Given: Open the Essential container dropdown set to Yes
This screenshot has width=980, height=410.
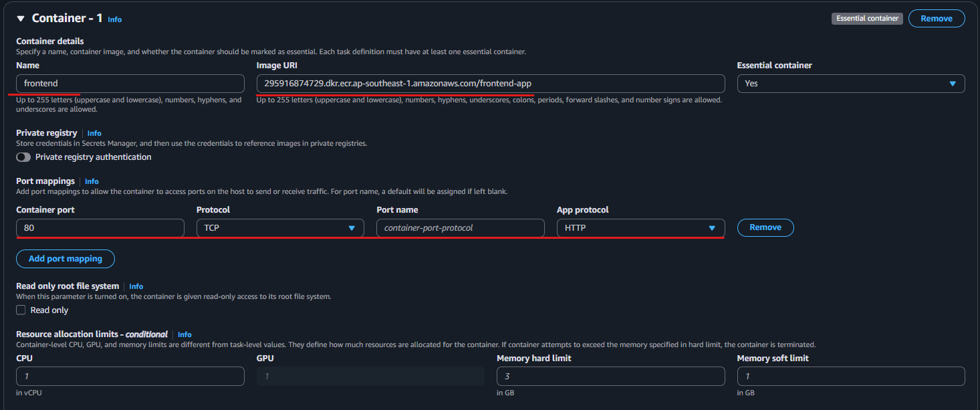Looking at the screenshot, I should click(850, 83).
